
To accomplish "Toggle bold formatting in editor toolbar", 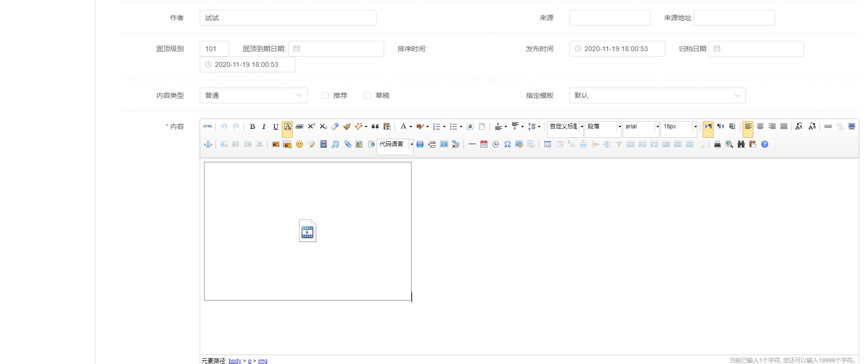I will (252, 126).
